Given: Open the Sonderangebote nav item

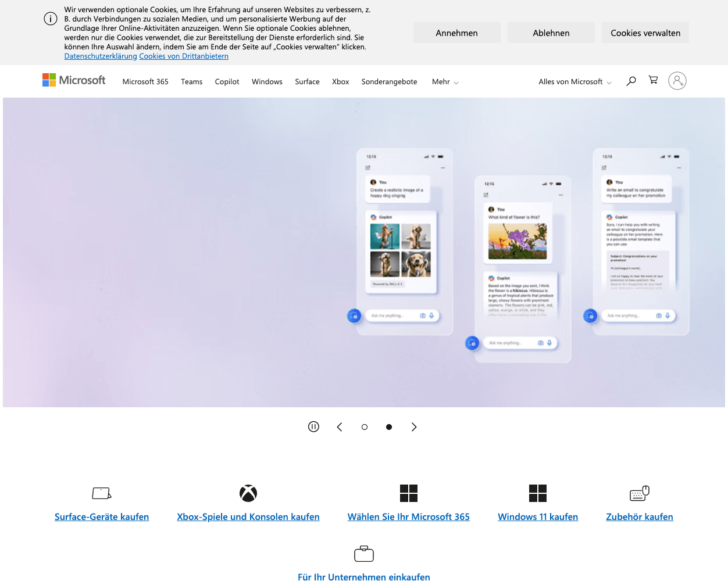Looking at the screenshot, I should point(390,82).
